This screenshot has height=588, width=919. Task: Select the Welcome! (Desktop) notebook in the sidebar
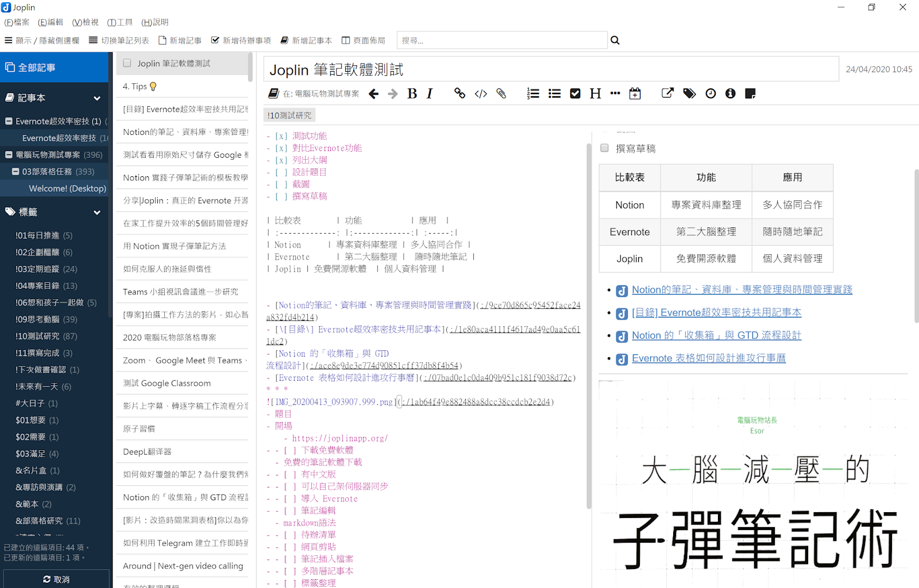click(54, 188)
